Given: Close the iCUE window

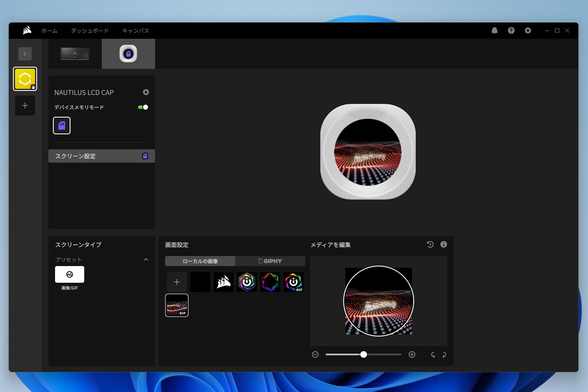Looking at the screenshot, I should click(x=567, y=30).
